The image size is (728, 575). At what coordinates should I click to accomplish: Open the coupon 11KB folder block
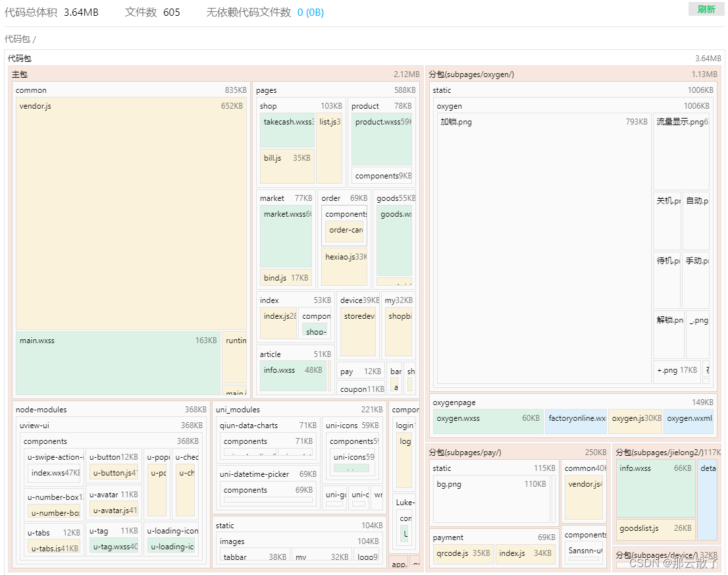[x=360, y=389]
